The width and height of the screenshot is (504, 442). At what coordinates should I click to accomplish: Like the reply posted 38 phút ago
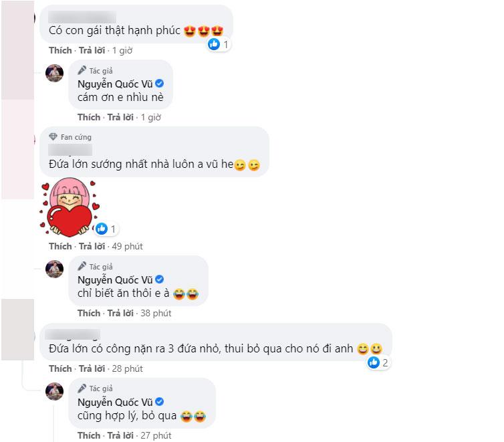tap(89, 313)
